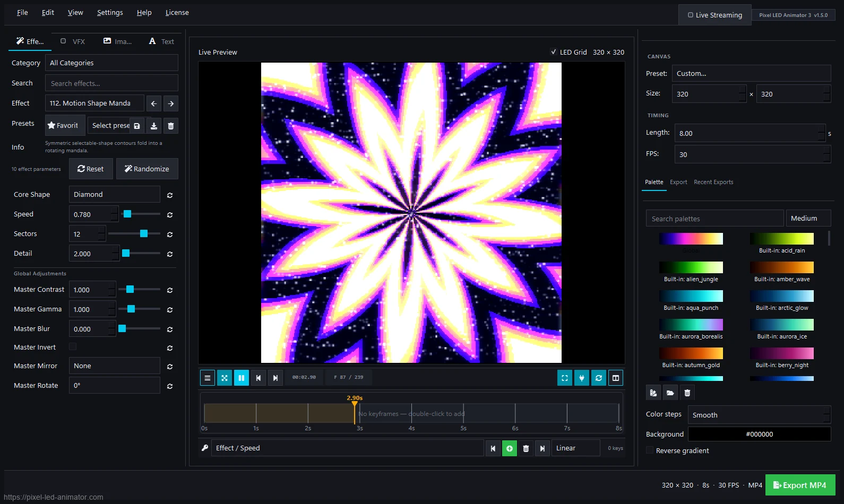The width and height of the screenshot is (844, 504).
Task: Switch to the VFX tab
Action: tap(73, 41)
